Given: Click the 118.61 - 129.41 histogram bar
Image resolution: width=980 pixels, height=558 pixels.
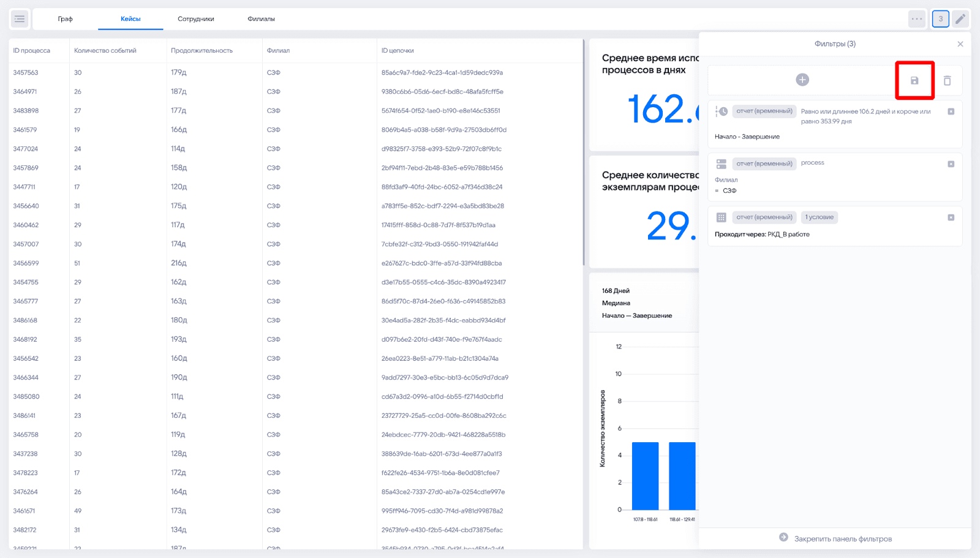Looking at the screenshot, I should click(x=682, y=476).
